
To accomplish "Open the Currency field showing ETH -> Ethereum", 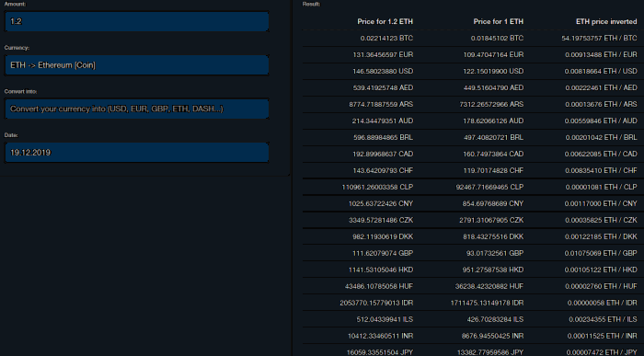I will coord(137,65).
